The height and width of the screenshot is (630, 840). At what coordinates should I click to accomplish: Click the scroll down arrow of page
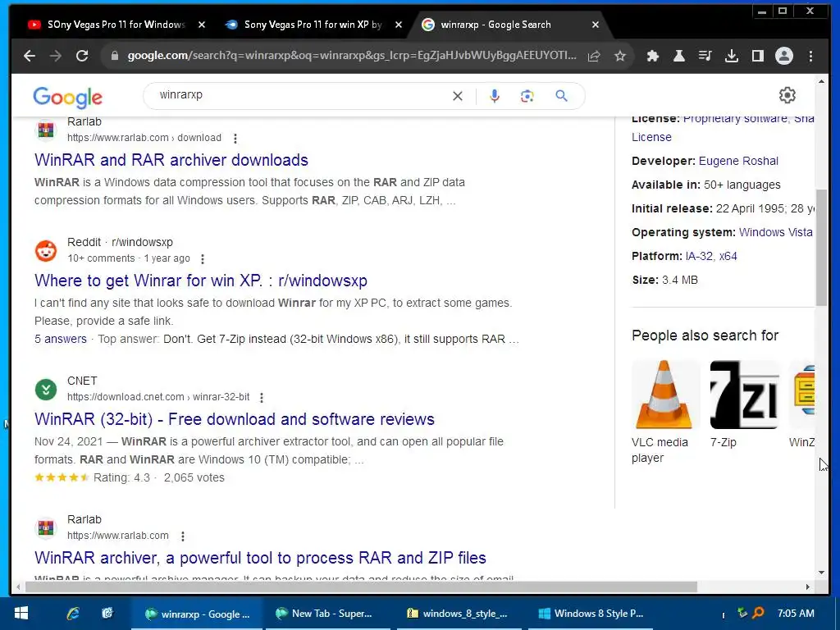pos(821,573)
